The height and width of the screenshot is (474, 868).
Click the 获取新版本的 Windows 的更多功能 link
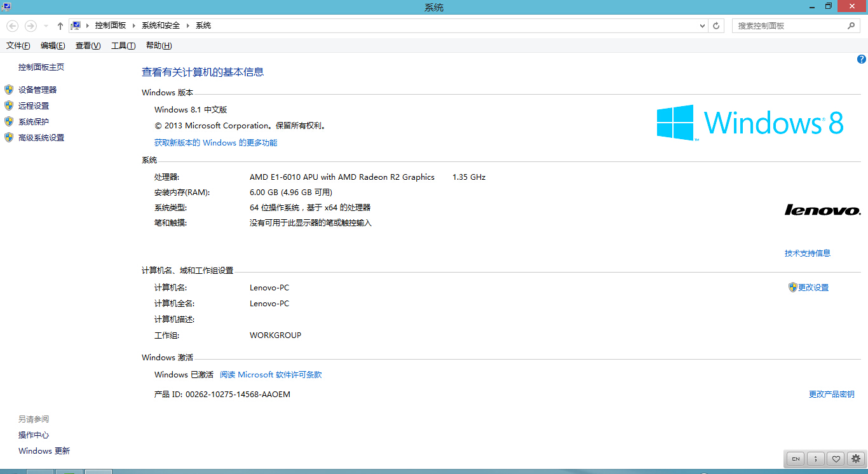216,143
